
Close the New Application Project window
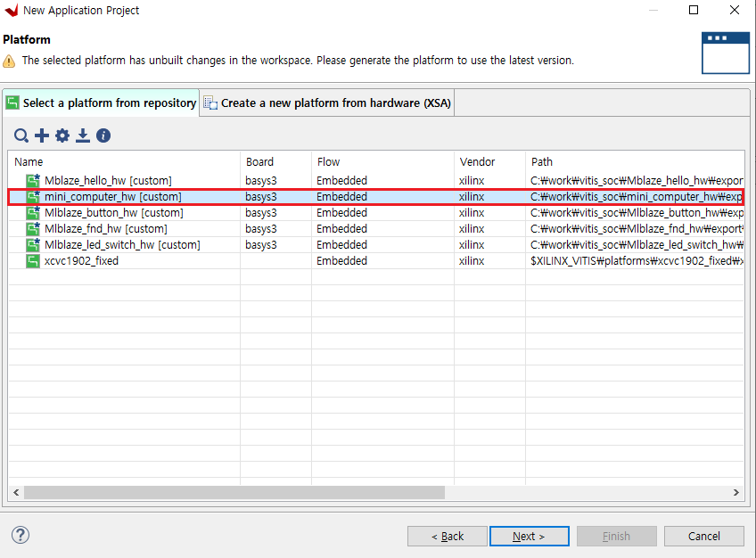(735, 10)
